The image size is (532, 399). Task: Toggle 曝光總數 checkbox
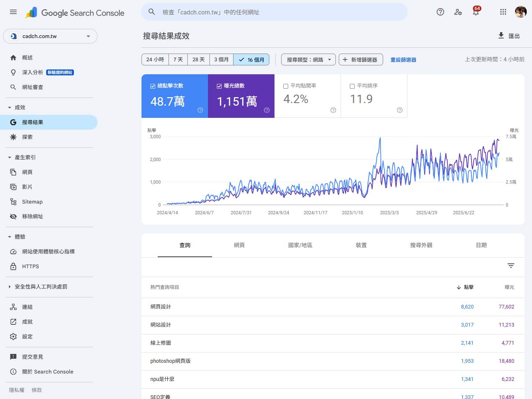tap(219, 86)
